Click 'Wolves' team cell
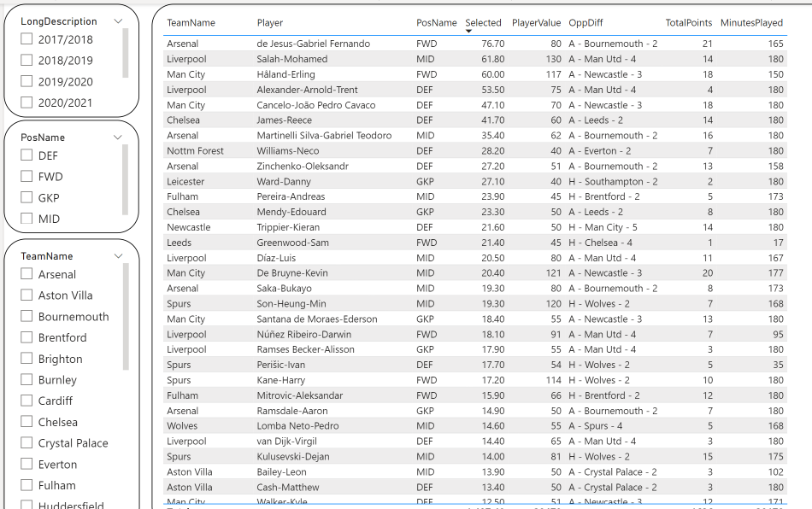812x509 pixels. 182,425
